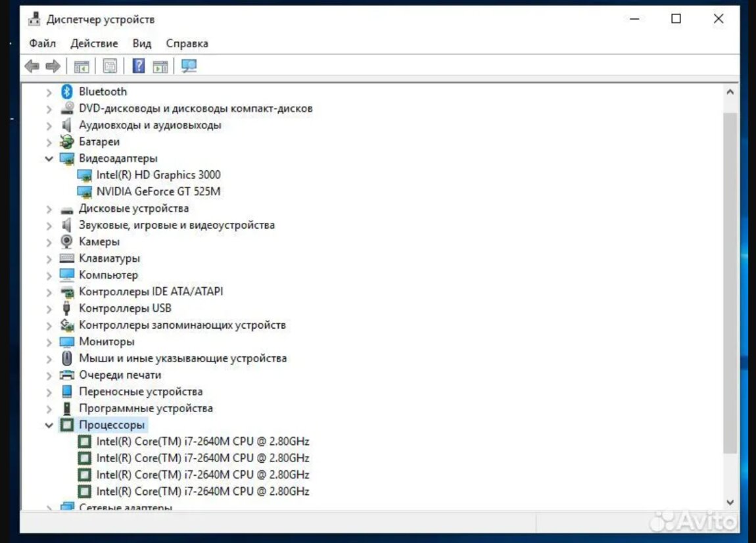The width and height of the screenshot is (756, 543).
Task: Select the first Intel Core i7-2640M processor entry
Action: pos(202,441)
